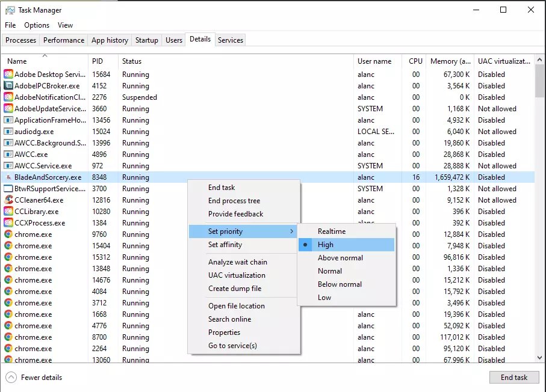Click the Task Manager title bar icon

click(x=10, y=10)
